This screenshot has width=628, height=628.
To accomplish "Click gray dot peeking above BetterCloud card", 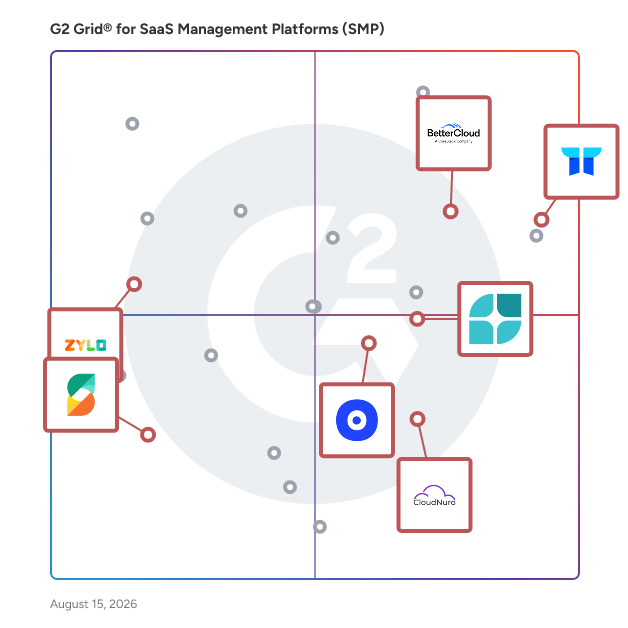I will [x=423, y=91].
